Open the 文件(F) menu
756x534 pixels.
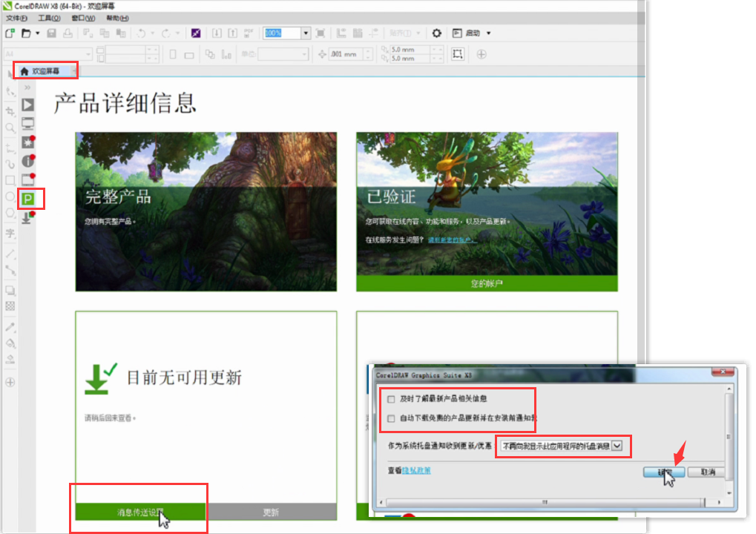[17, 18]
